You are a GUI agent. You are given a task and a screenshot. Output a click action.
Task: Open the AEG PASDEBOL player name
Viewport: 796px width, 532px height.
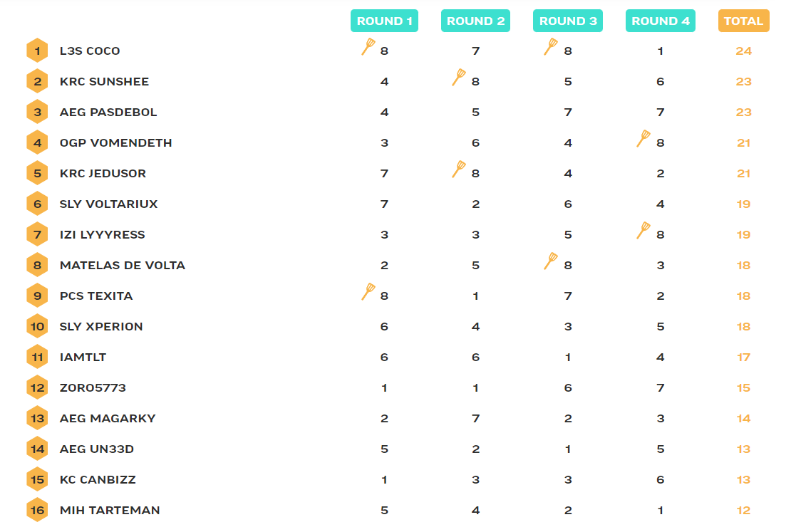pos(108,113)
